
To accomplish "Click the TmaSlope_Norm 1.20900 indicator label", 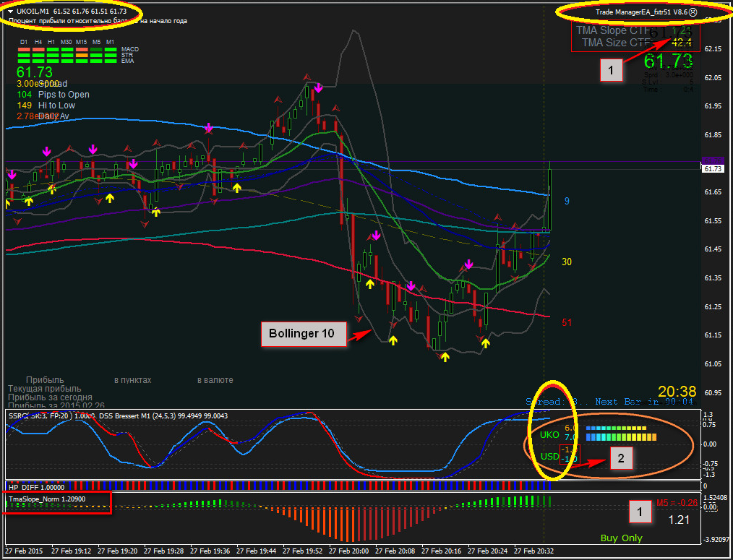I will coord(47,499).
